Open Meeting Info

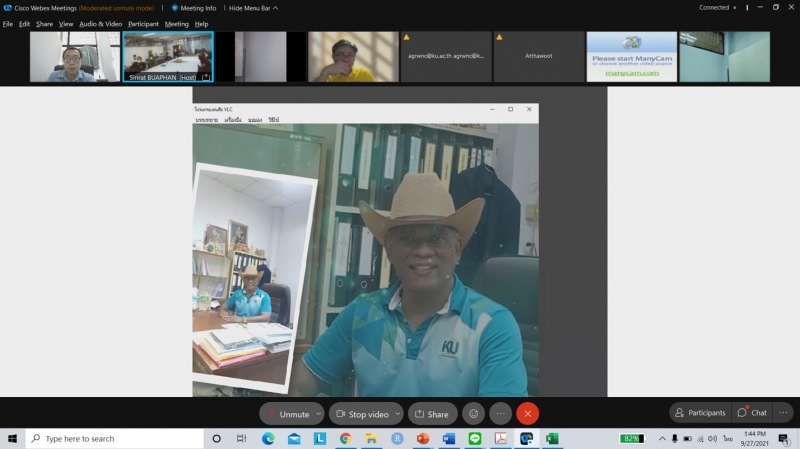(193, 8)
